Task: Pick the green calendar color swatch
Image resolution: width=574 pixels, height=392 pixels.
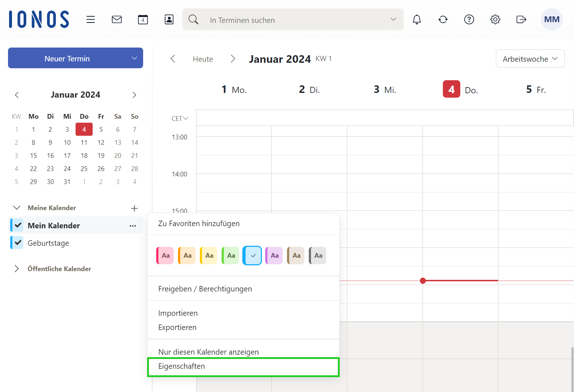Action: (x=230, y=256)
